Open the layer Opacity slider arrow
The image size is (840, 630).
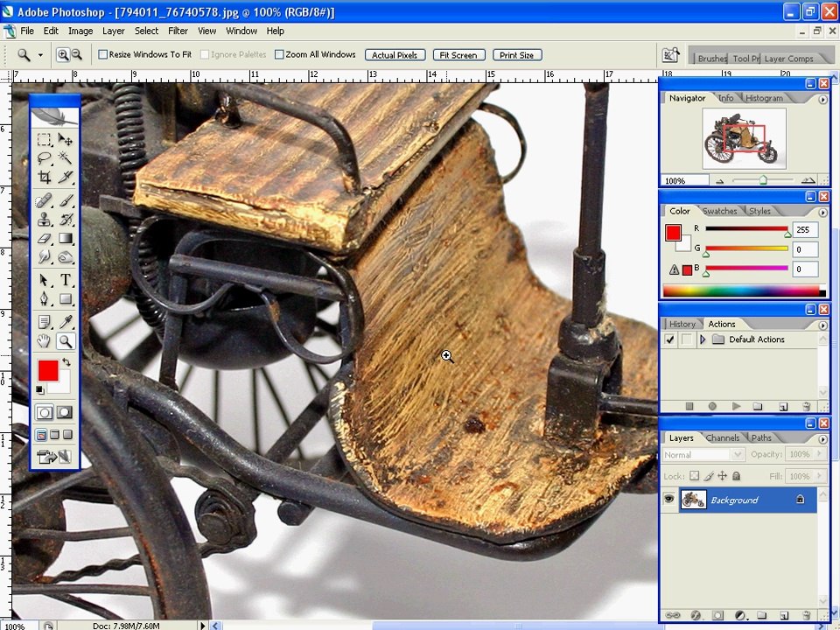[x=819, y=454]
